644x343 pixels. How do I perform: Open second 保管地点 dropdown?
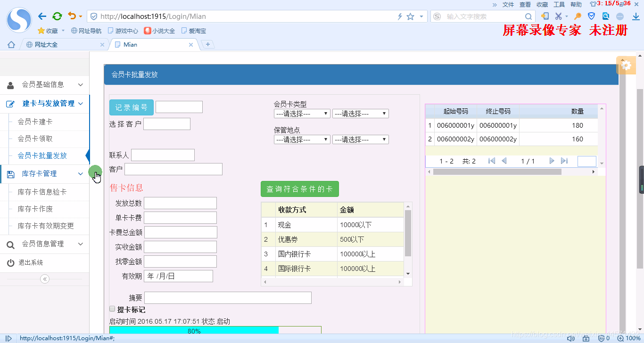(360, 139)
